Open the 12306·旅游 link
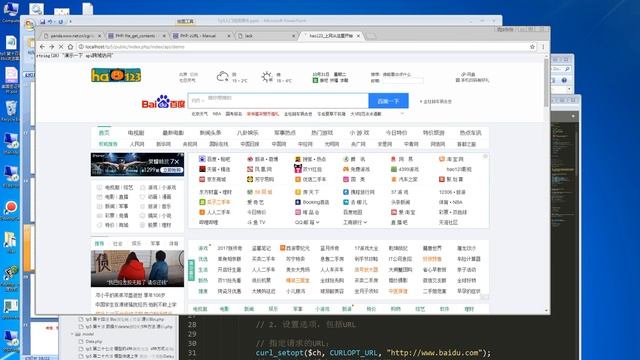This screenshot has width=640, height=360. (452, 192)
